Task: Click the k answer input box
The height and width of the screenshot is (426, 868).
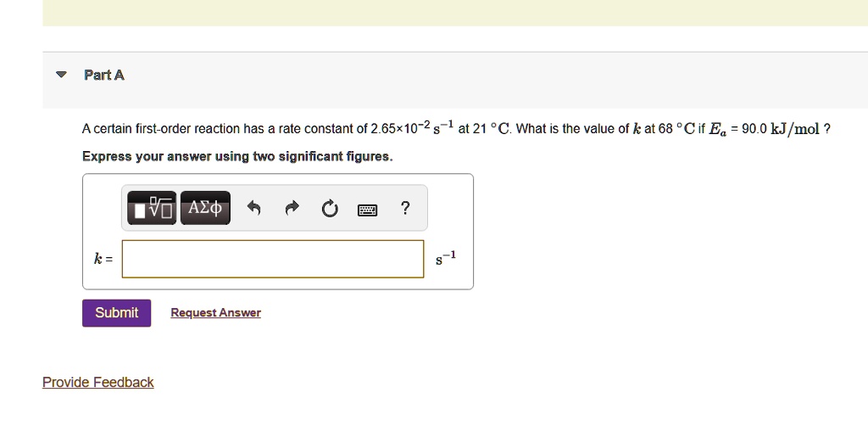Action: click(x=272, y=259)
